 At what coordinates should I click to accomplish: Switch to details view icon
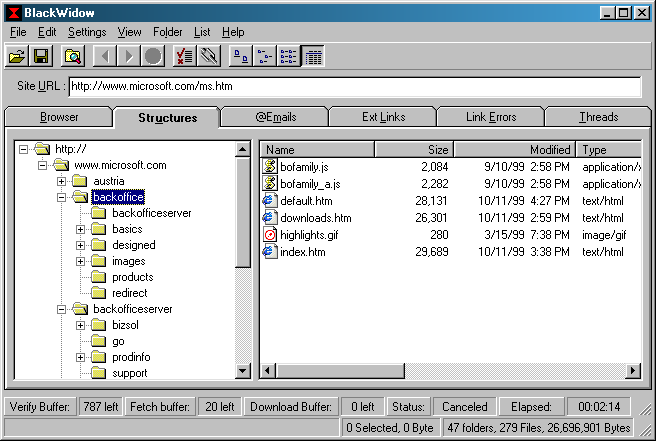pos(313,56)
